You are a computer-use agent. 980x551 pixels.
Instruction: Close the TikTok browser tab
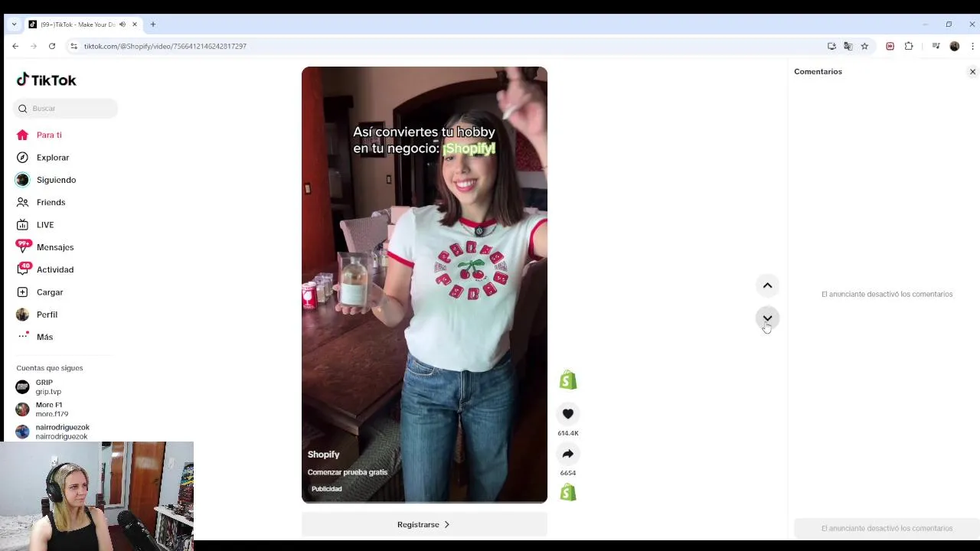pos(135,24)
